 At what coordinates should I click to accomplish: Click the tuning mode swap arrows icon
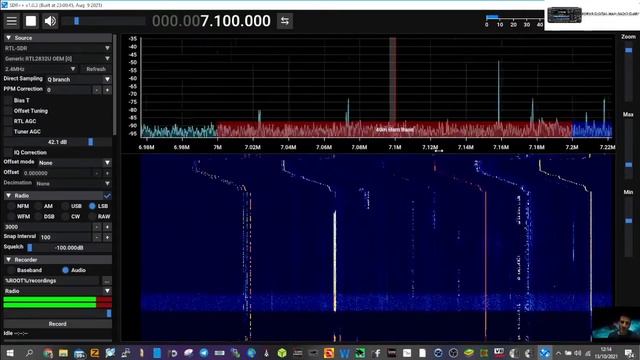[285, 21]
